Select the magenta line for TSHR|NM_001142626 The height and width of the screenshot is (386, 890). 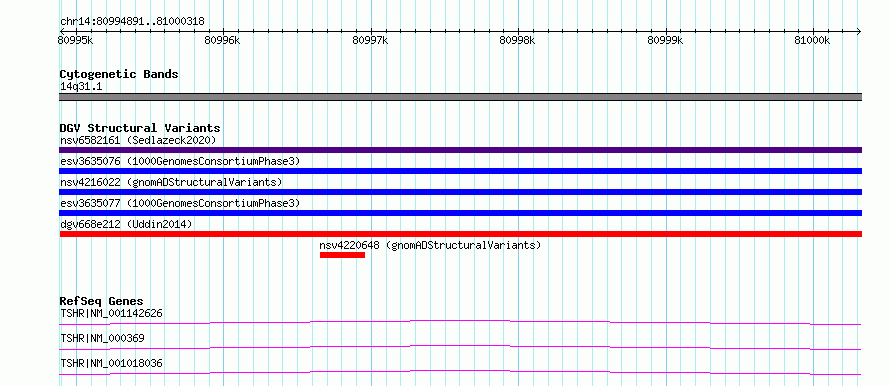(460, 322)
